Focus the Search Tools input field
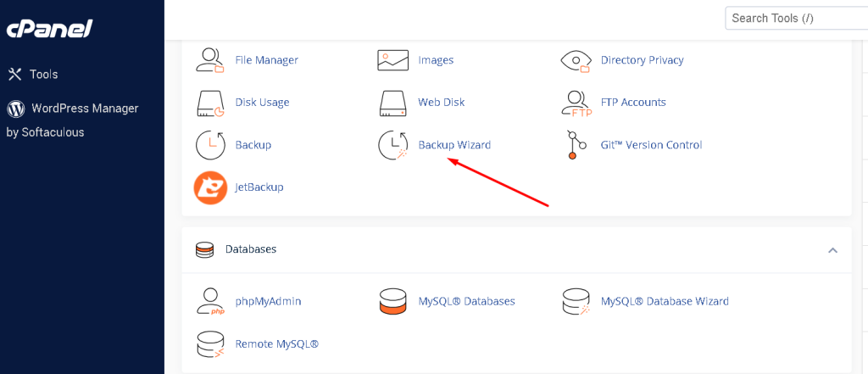The height and width of the screenshot is (374, 868). coord(797,19)
